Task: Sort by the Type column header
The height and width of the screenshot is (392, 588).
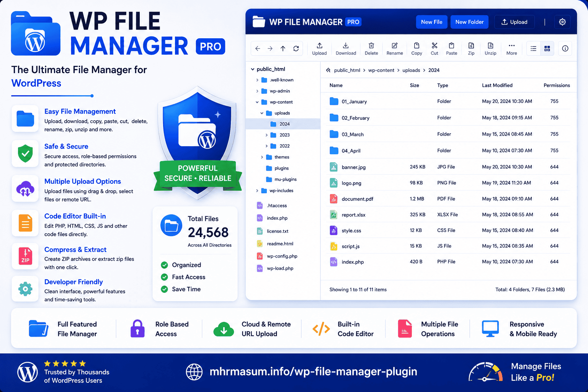Action: (443, 85)
